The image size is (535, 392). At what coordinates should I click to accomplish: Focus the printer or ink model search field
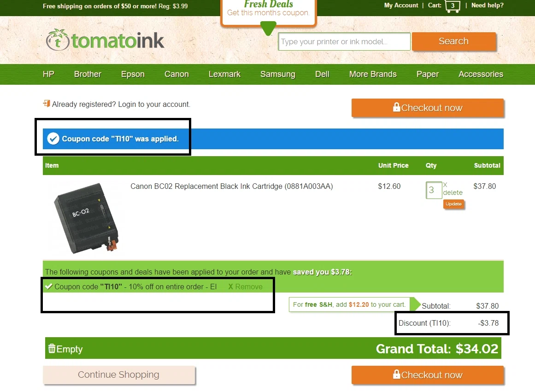pyautogui.click(x=344, y=41)
